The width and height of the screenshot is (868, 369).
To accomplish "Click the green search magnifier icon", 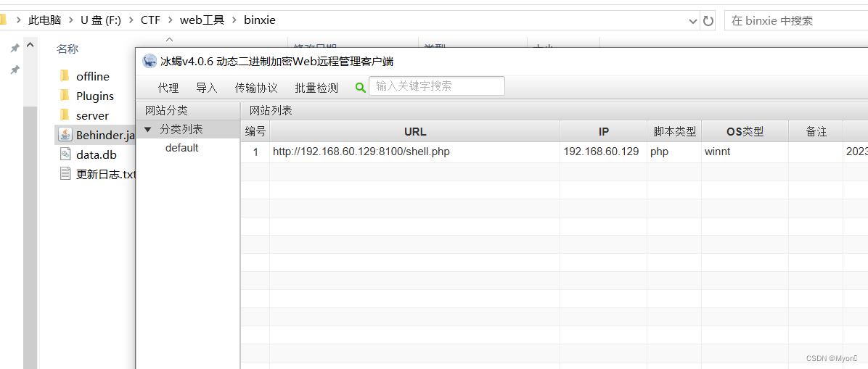I will 361,88.
